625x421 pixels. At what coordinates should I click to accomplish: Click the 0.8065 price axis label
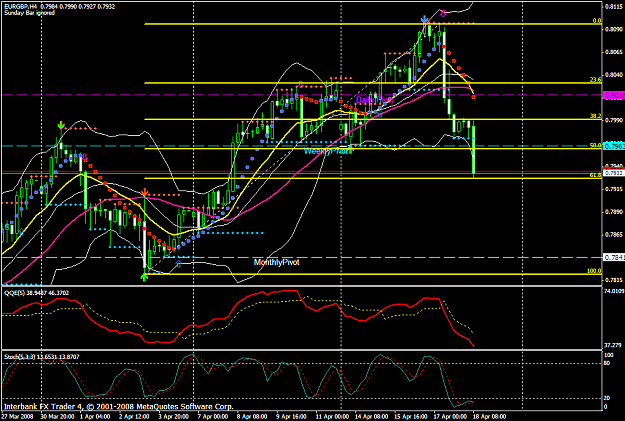616,52
